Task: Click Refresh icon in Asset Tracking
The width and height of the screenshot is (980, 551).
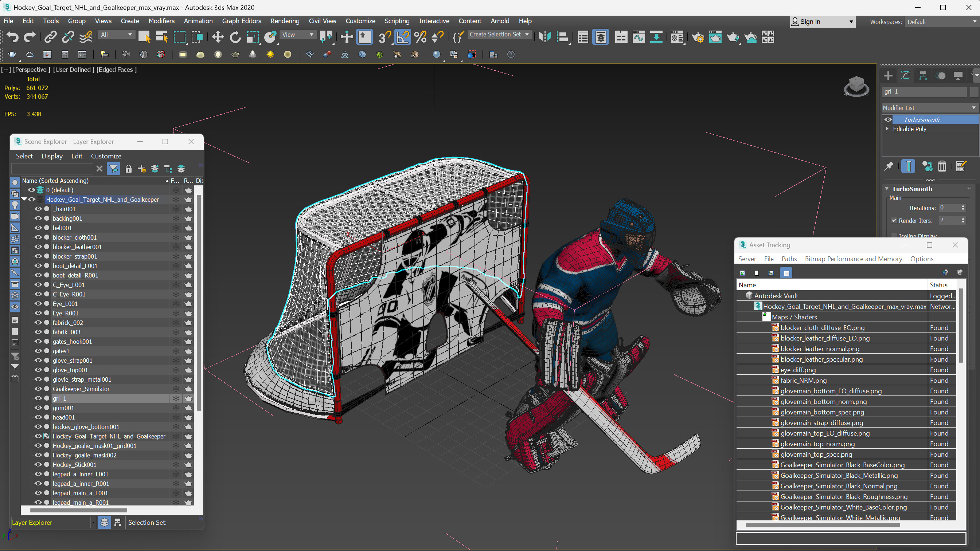Action: tap(742, 273)
